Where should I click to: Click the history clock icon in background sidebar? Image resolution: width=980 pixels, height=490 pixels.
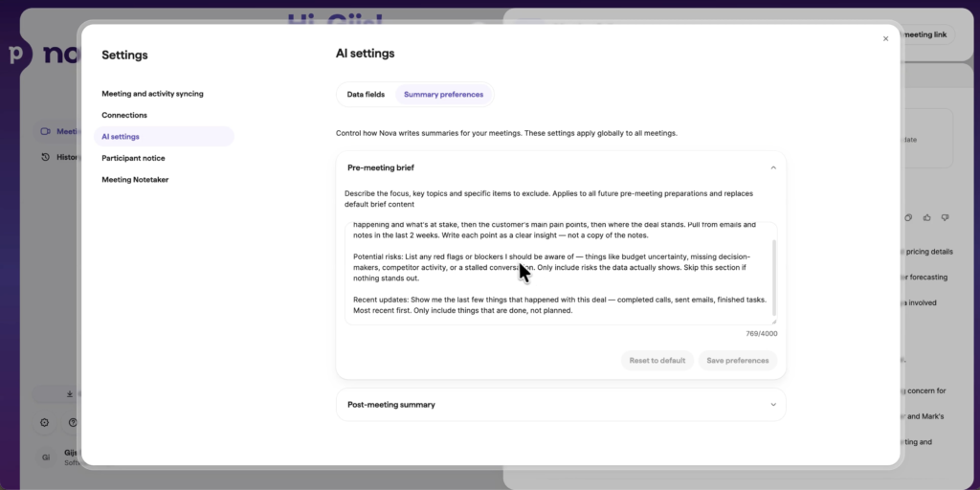[45, 157]
